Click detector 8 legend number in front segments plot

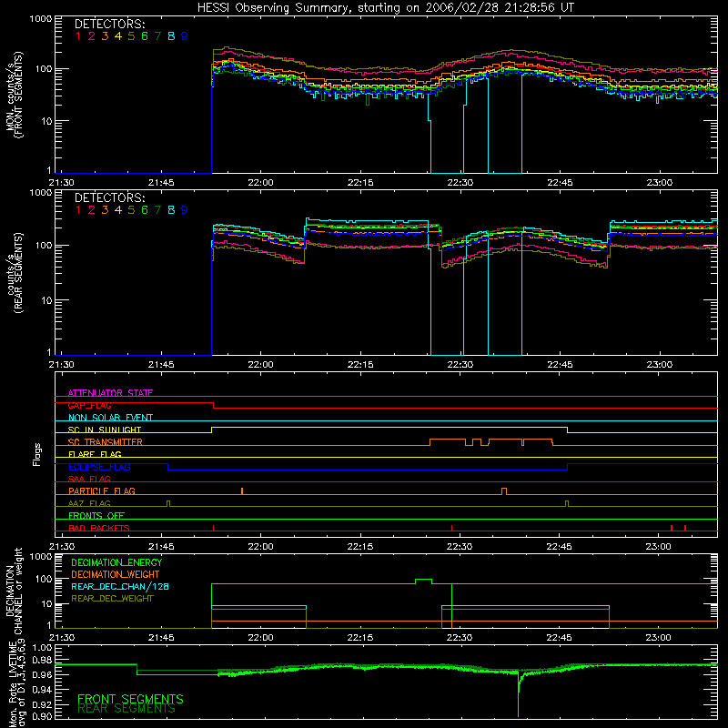[171, 36]
